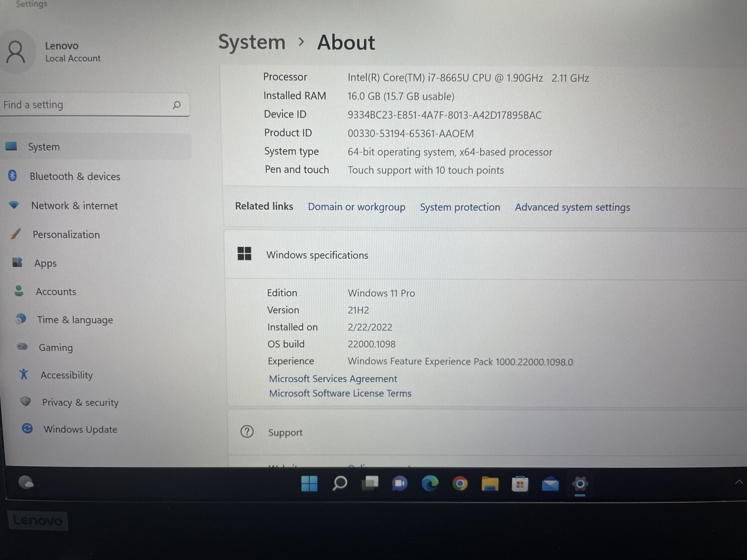Go to Network & internet settings
The height and width of the screenshot is (560, 747).
point(74,206)
